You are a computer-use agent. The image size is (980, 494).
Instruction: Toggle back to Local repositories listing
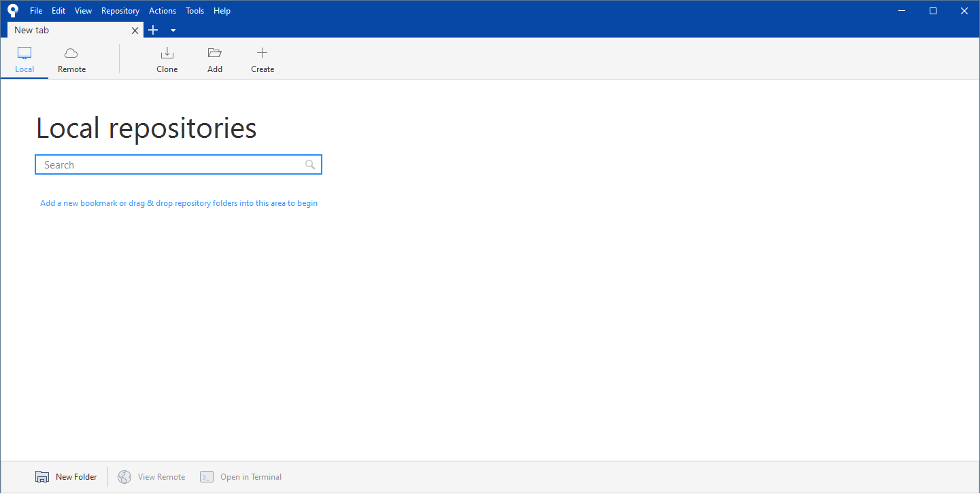point(24,58)
